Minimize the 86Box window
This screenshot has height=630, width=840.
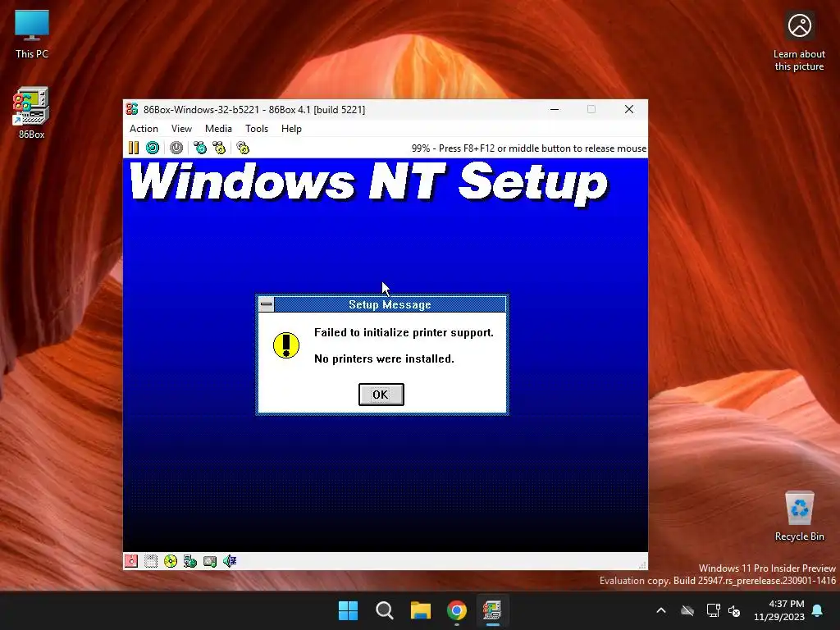555,109
